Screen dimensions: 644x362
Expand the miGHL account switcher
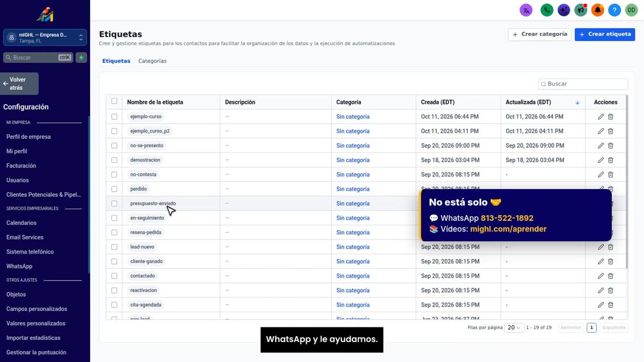(x=44, y=37)
